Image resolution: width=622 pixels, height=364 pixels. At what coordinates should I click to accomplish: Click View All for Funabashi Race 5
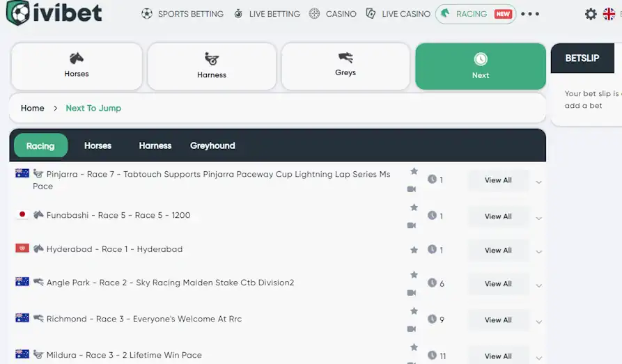click(498, 216)
